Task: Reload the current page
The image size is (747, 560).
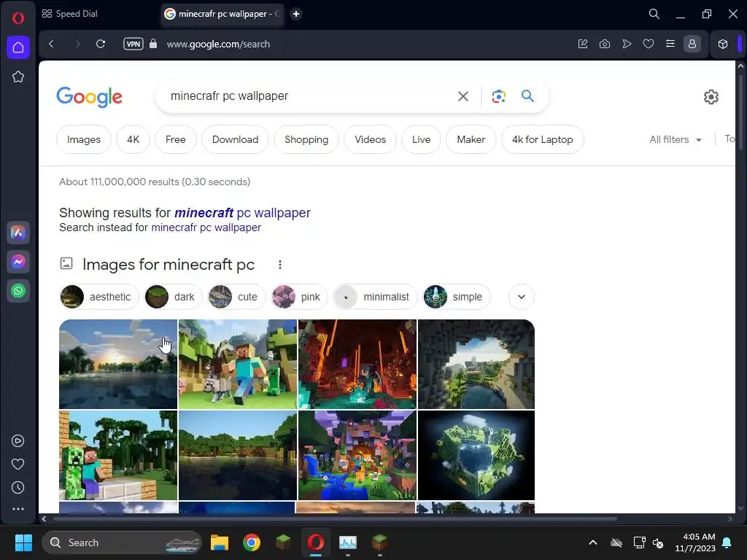Action: pyautogui.click(x=101, y=44)
